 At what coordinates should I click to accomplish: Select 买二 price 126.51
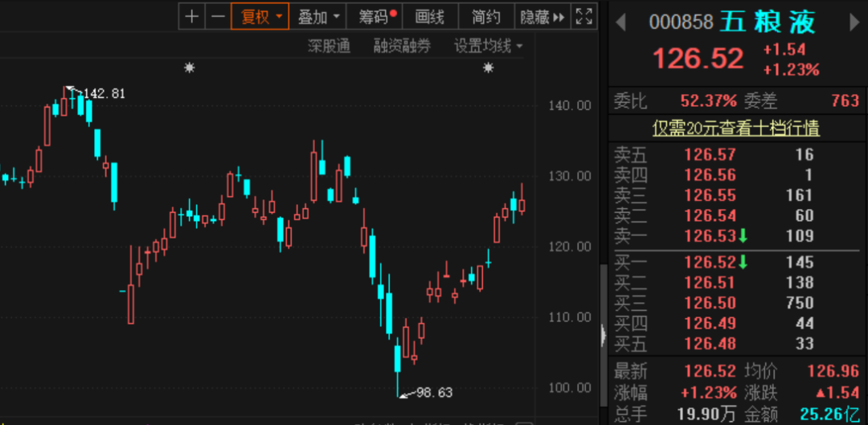tap(710, 282)
